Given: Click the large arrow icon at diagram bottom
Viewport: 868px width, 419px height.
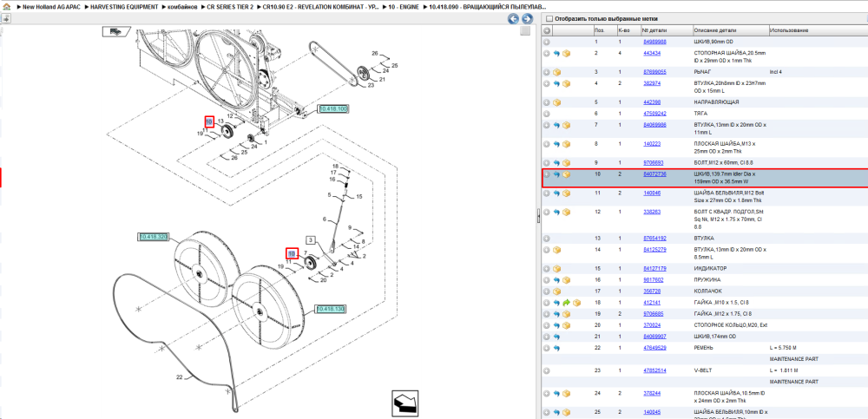Looking at the screenshot, I should (405, 403).
